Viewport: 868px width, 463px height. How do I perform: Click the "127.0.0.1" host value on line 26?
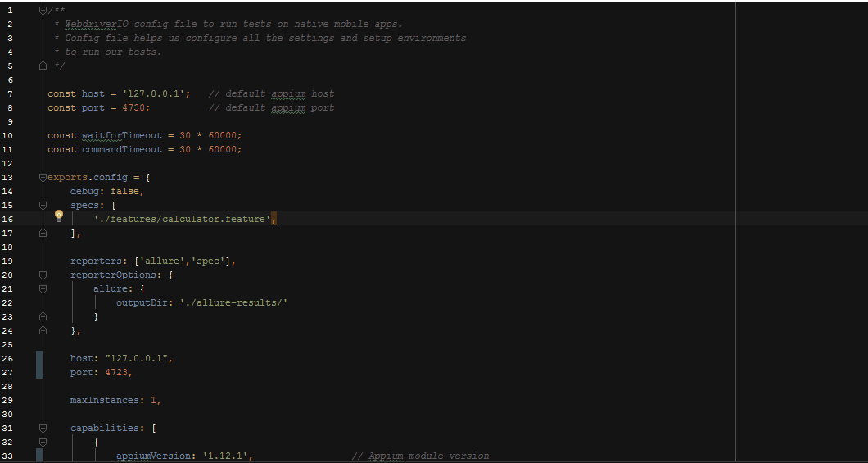pyautogui.click(x=136, y=358)
